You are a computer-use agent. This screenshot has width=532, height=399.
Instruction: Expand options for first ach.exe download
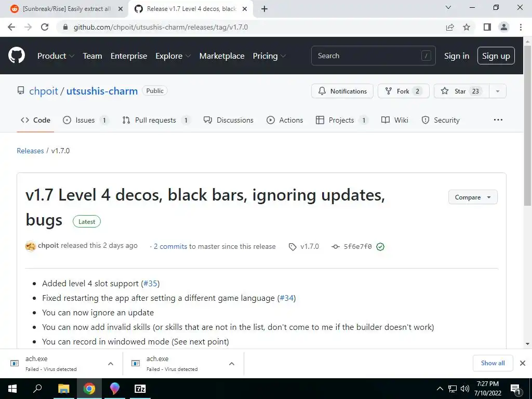click(x=111, y=364)
